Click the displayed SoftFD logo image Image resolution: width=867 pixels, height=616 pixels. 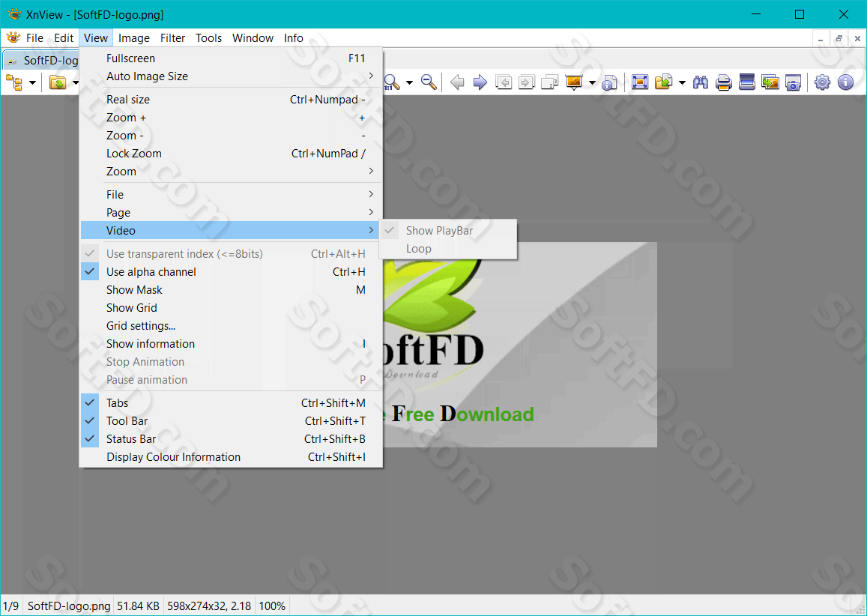coord(520,345)
